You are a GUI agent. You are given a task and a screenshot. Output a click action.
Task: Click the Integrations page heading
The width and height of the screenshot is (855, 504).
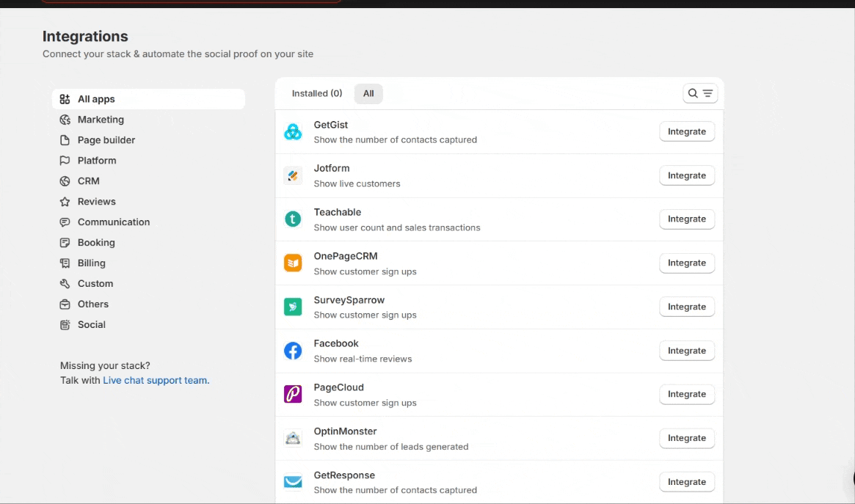(x=85, y=36)
